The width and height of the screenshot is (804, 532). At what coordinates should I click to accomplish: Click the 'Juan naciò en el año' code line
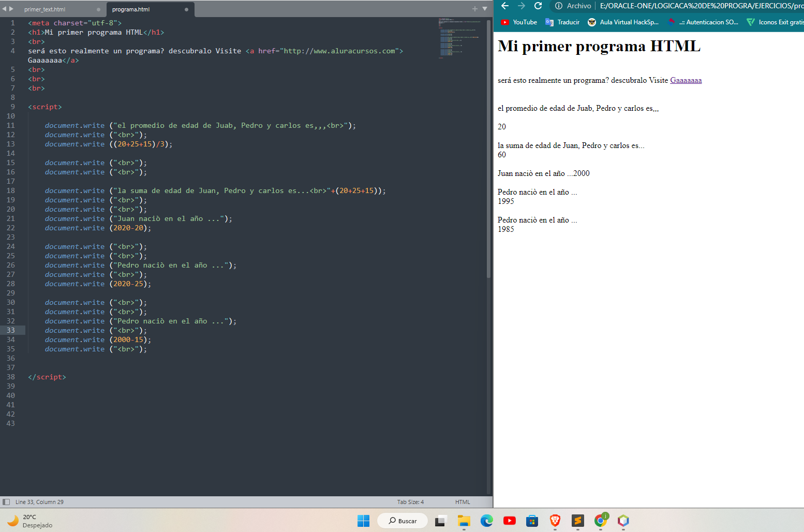pos(138,218)
